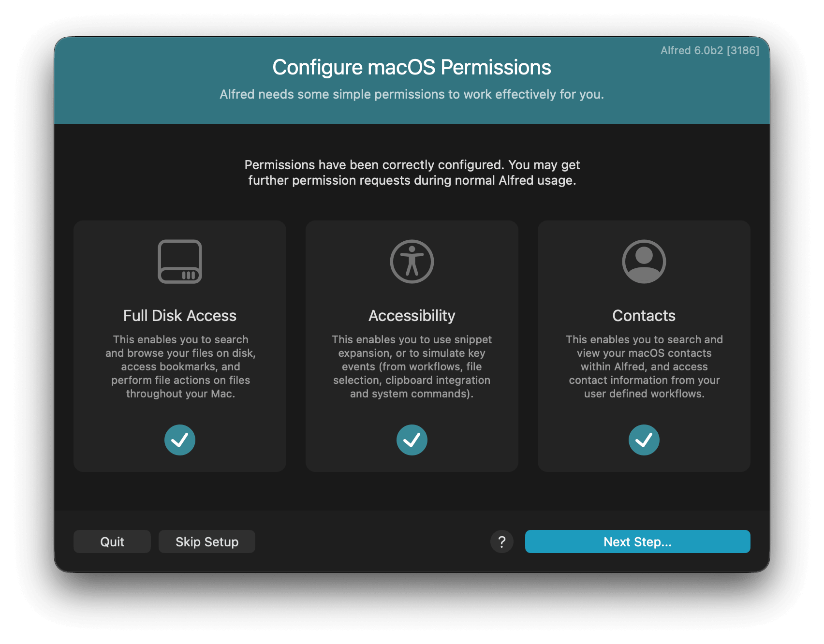The height and width of the screenshot is (644, 824).
Task: Click the Accessibility figure icon
Action: (412, 262)
